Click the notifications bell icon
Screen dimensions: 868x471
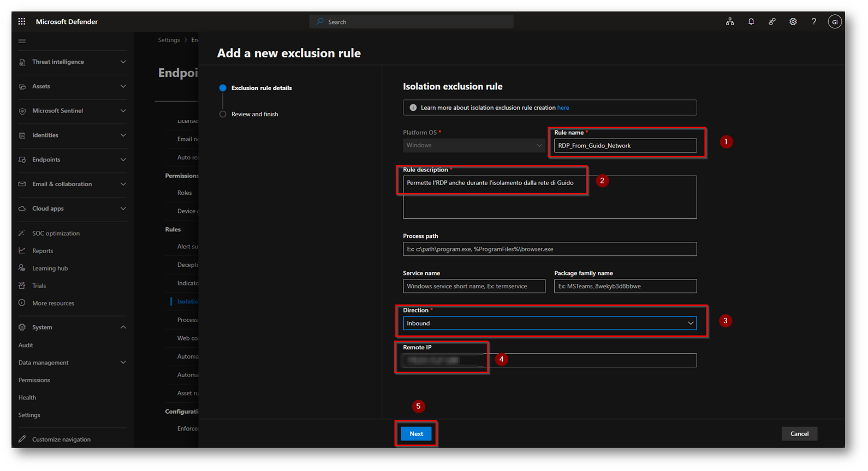point(751,22)
